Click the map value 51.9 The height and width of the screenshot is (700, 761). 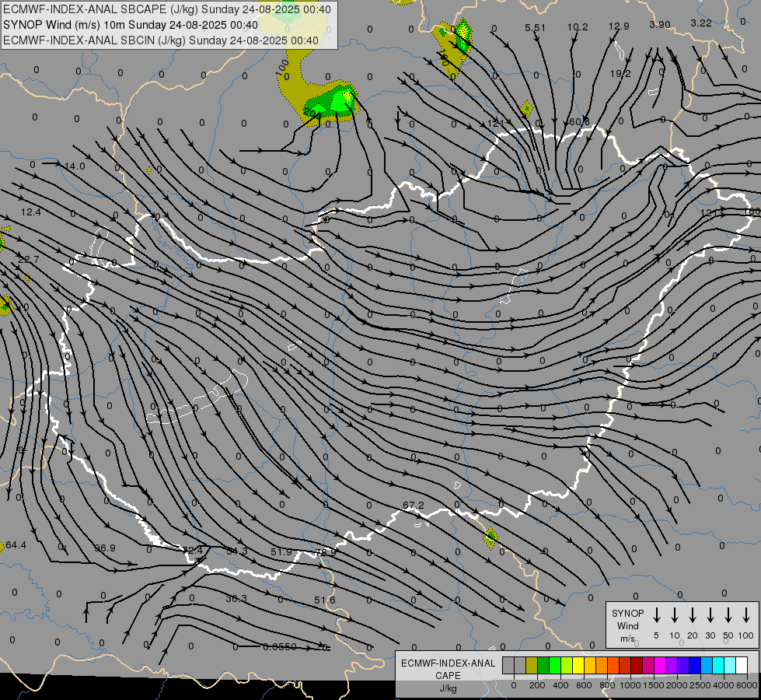281,552
